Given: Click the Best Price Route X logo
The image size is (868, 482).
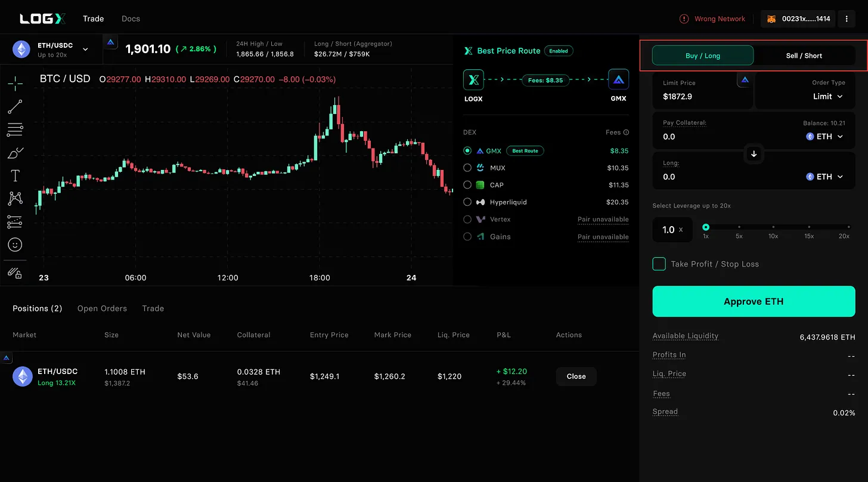Looking at the screenshot, I should click(468, 51).
